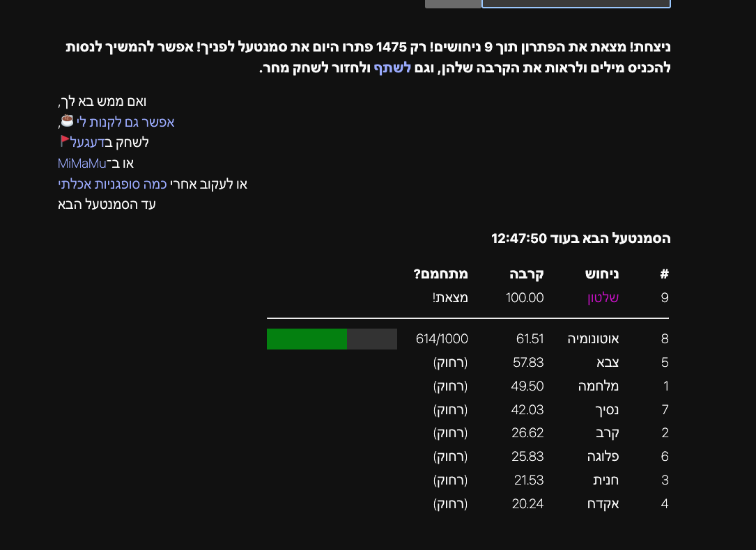Click the ניחוש column header
The height and width of the screenshot is (550, 756).
[602, 274]
